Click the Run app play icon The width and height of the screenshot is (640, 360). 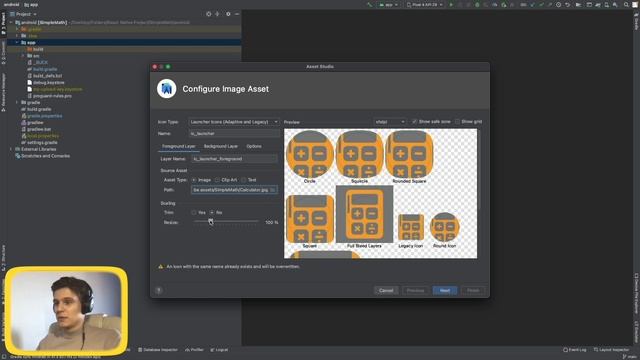tap(451, 4)
